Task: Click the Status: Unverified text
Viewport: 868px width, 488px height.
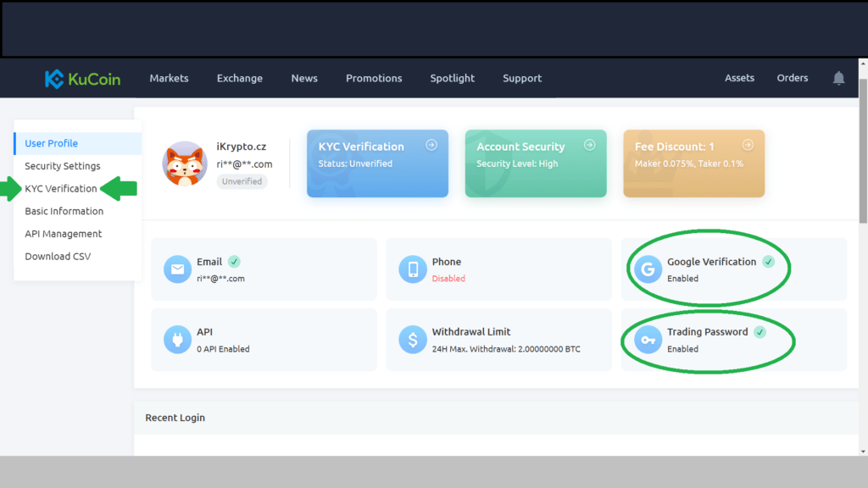Action: point(355,164)
